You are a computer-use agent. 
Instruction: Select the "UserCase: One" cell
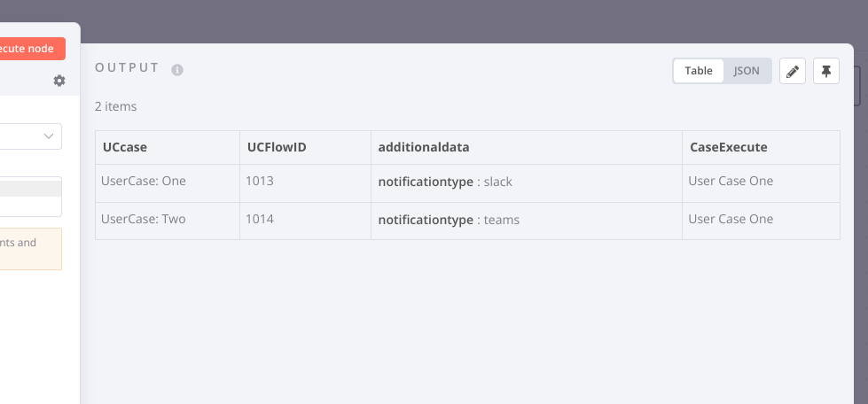click(144, 182)
